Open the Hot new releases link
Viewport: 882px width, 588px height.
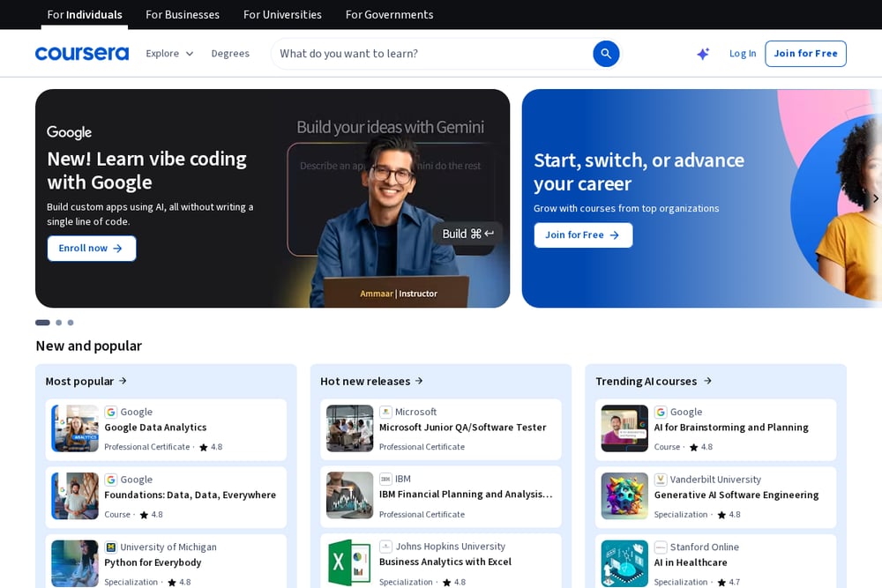[372, 381]
